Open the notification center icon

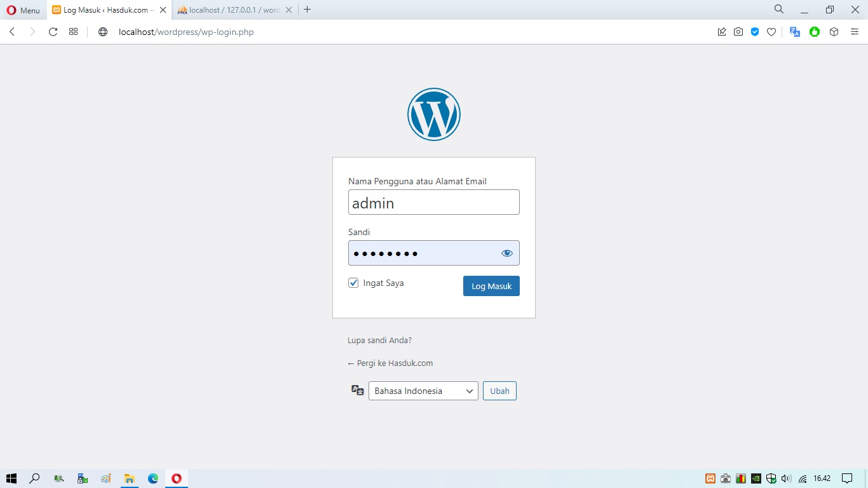[x=846, y=478]
